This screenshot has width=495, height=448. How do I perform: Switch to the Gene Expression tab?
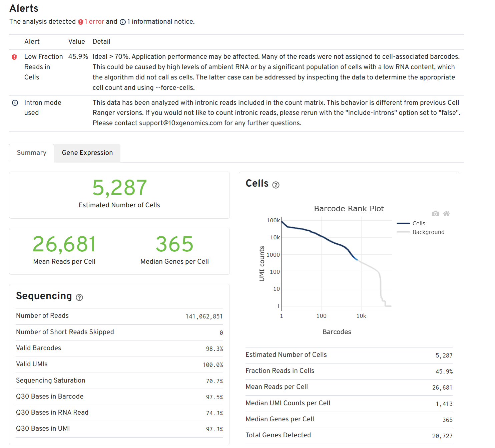coord(87,153)
